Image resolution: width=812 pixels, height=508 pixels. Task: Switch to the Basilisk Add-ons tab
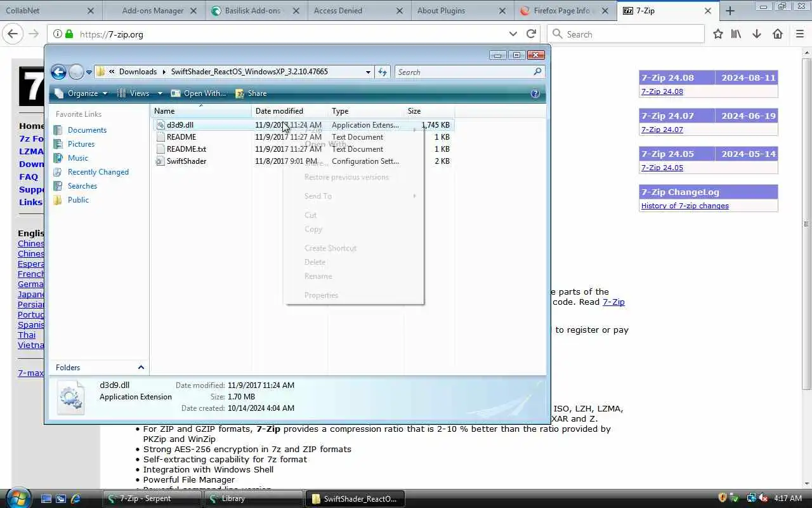pyautogui.click(x=256, y=11)
